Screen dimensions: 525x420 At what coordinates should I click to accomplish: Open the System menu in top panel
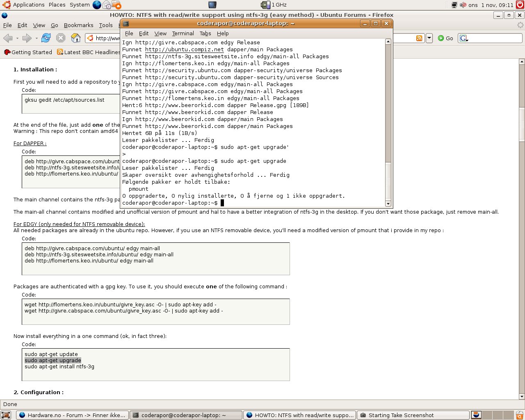(x=80, y=5)
